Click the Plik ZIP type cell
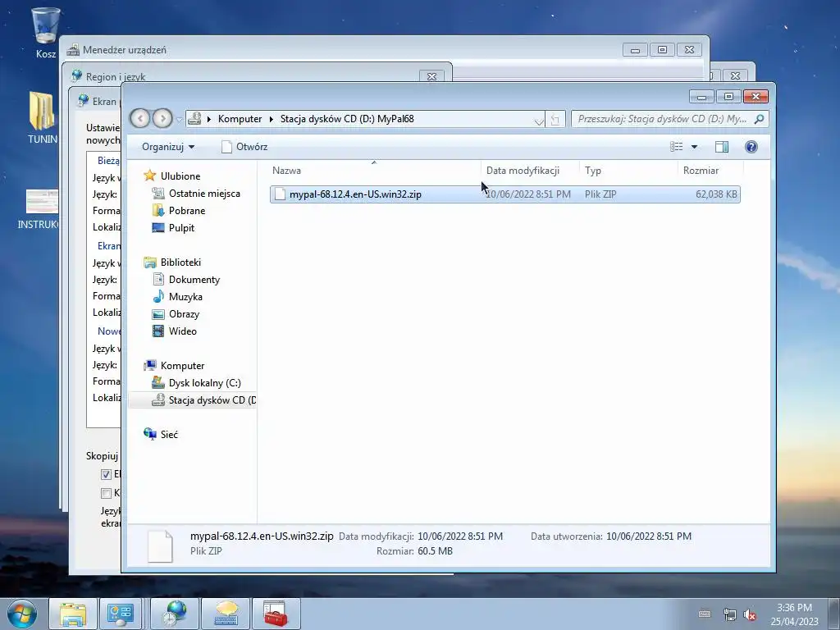 tap(600, 194)
